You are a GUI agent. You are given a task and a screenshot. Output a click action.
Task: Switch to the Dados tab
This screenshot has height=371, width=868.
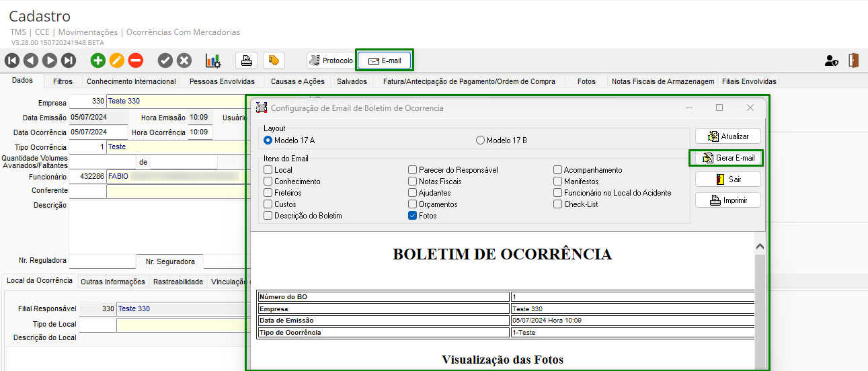point(22,81)
